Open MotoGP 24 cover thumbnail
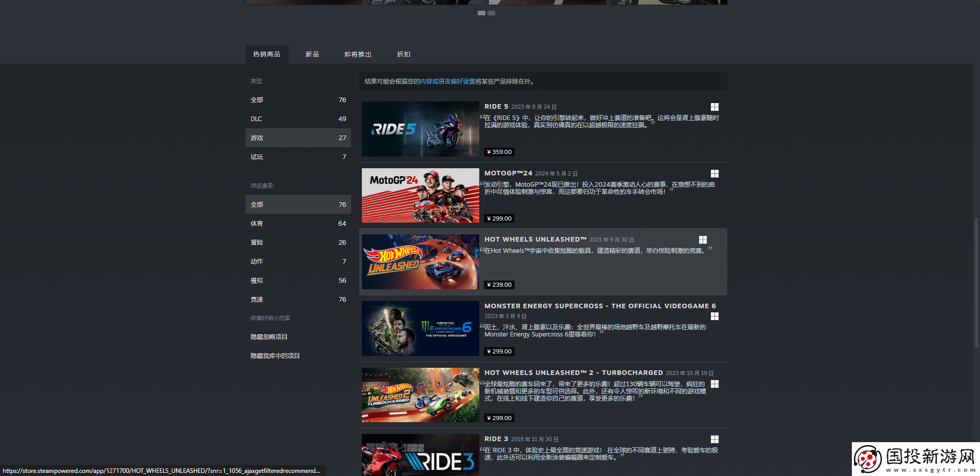Screen dimensions: 980x476 420,195
